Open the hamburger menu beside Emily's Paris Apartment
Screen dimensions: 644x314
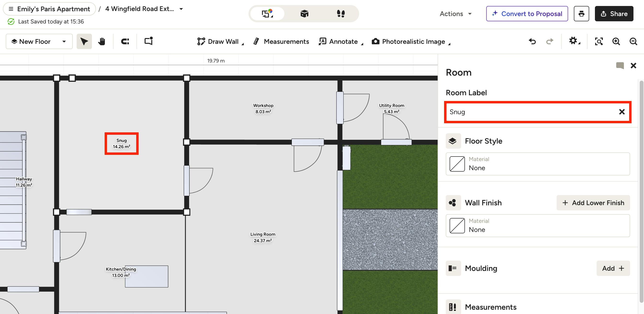(11, 9)
